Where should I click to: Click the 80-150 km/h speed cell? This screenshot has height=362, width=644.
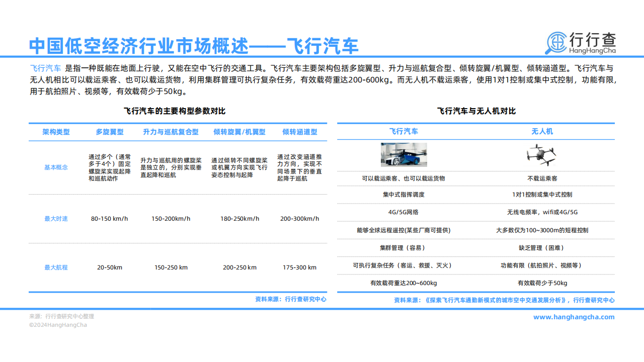coord(110,219)
